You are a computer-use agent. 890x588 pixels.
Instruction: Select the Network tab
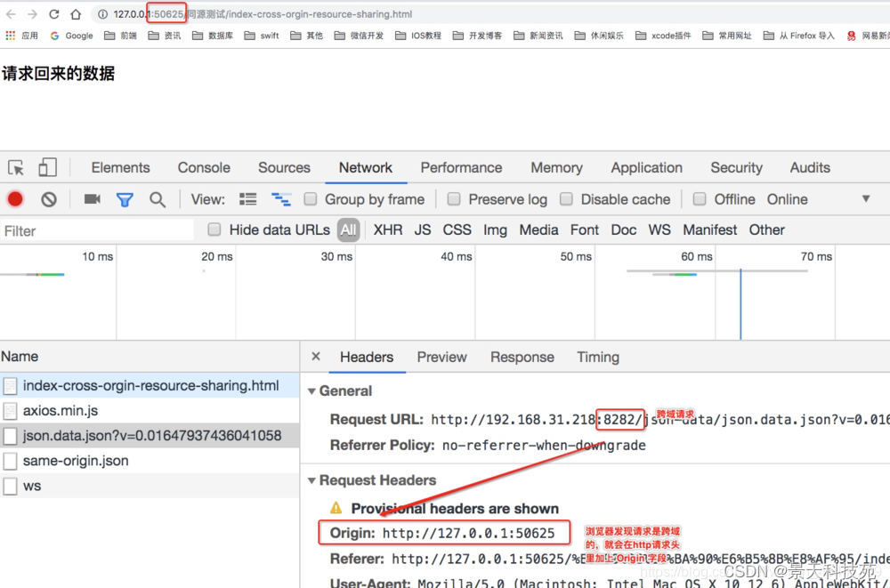click(366, 167)
